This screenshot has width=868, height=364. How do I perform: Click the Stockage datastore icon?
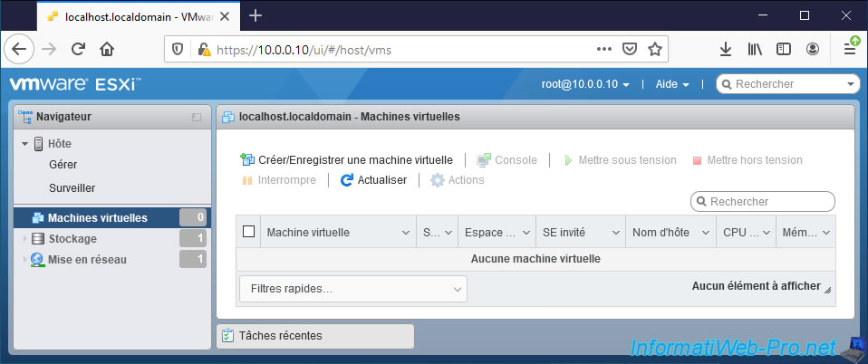(38, 239)
